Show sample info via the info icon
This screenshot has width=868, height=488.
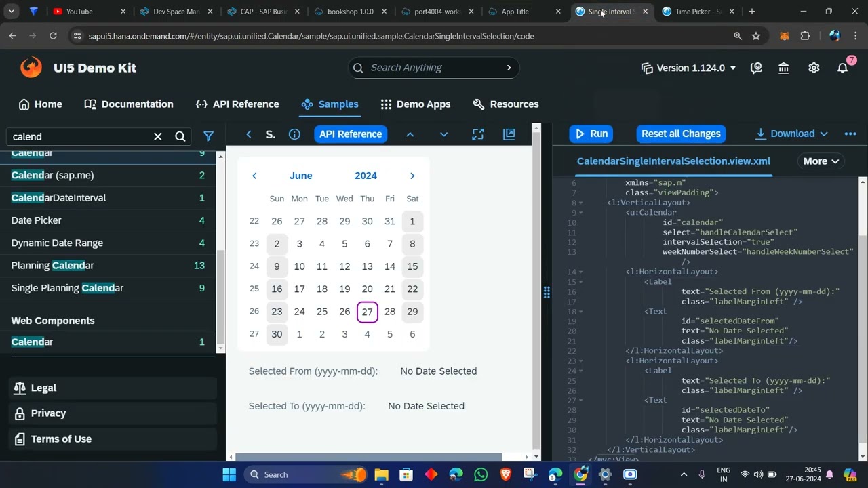coord(294,134)
